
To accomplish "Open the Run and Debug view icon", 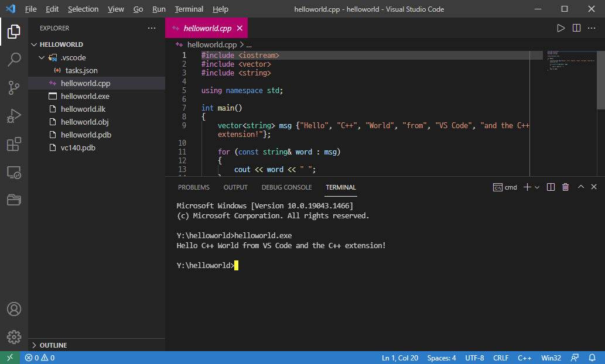I will (x=14, y=116).
